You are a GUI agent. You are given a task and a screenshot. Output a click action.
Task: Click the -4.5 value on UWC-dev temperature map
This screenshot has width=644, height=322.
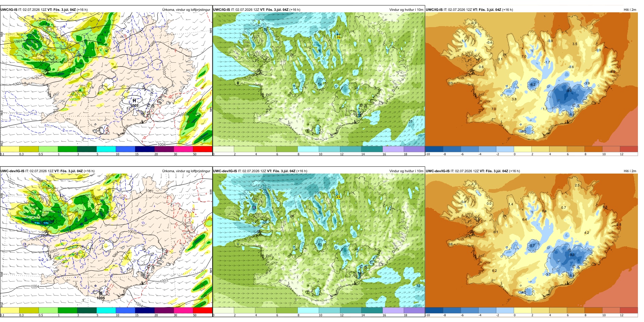[x=524, y=293]
